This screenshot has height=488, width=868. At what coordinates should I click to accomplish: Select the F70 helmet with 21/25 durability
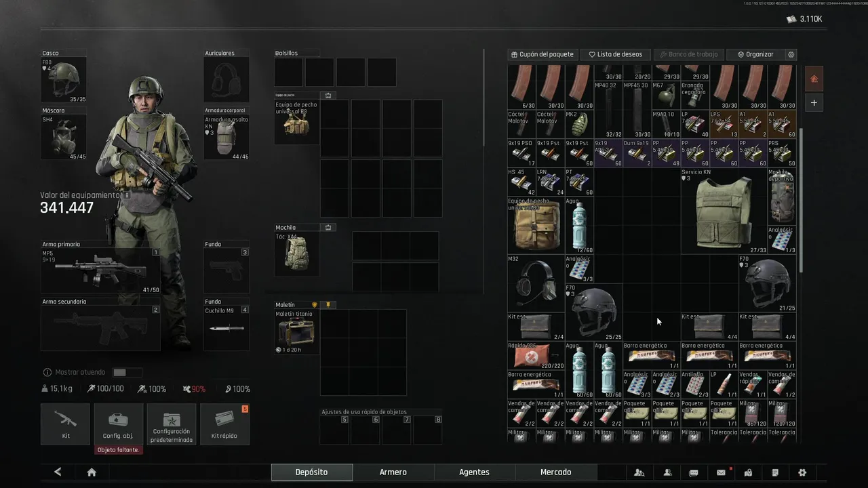coord(767,283)
